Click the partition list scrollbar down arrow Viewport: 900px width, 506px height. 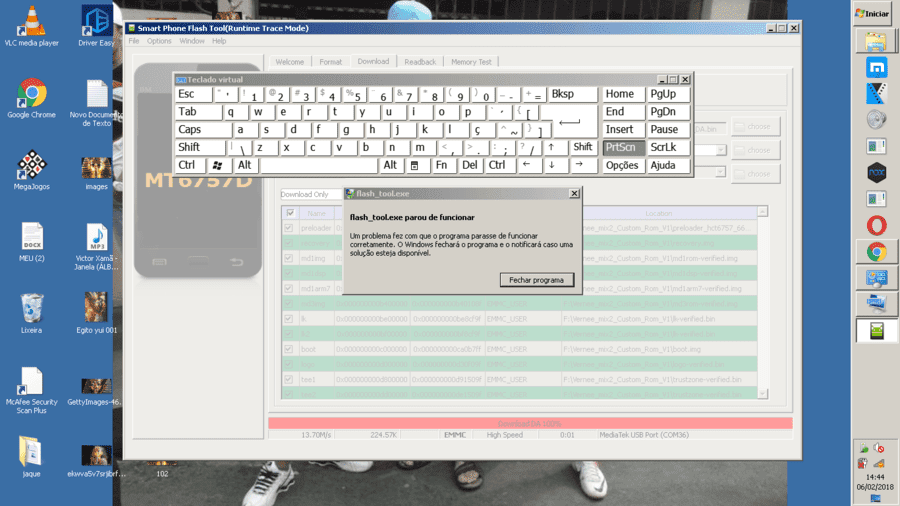click(763, 394)
